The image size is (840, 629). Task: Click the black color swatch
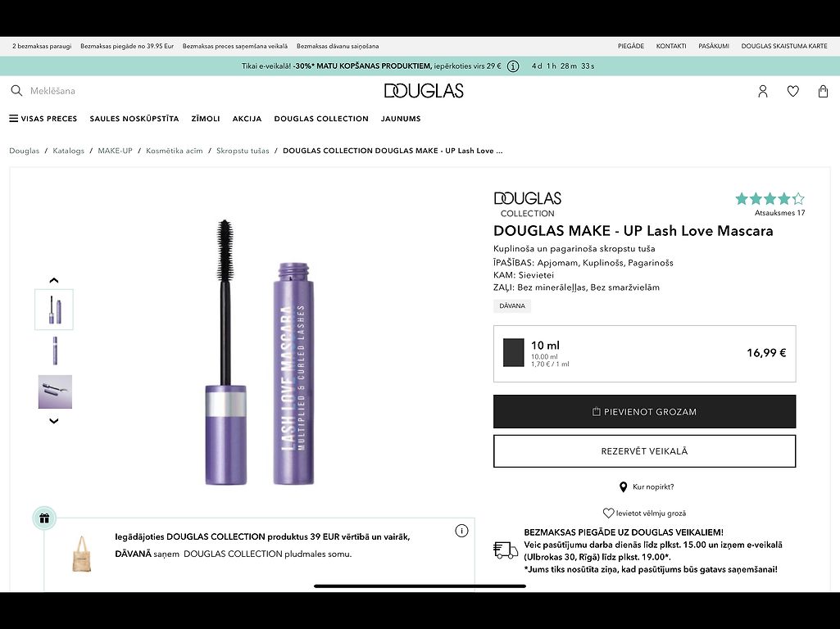tap(513, 352)
